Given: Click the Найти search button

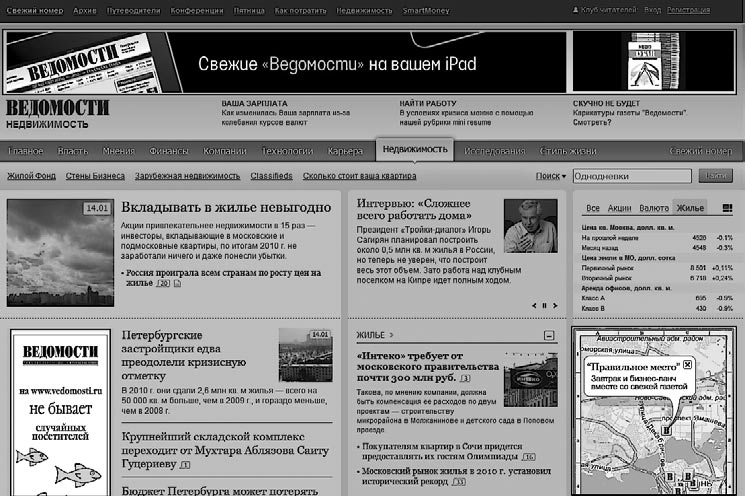Looking at the screenshot, I should [x=716, y=176].
